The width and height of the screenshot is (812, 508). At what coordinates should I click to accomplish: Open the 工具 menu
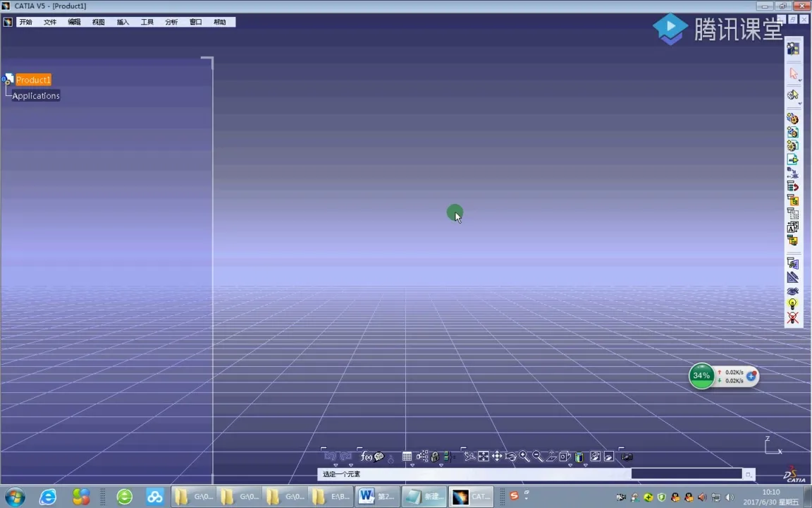pyautogui.click(x=147, y=22)
